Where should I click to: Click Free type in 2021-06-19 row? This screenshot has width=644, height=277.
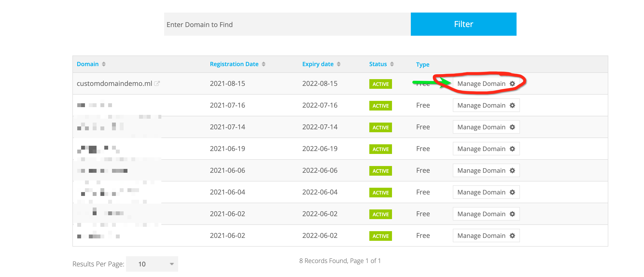423,149
